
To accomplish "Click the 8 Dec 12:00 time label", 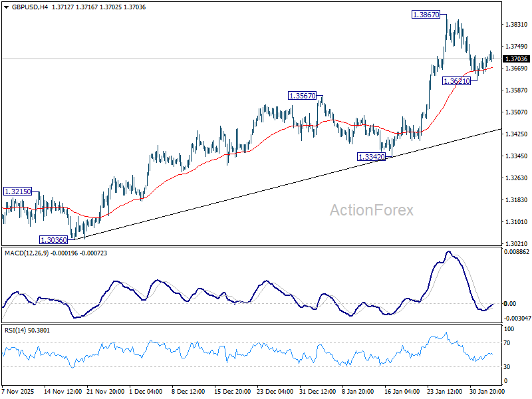I will (188, 391).
